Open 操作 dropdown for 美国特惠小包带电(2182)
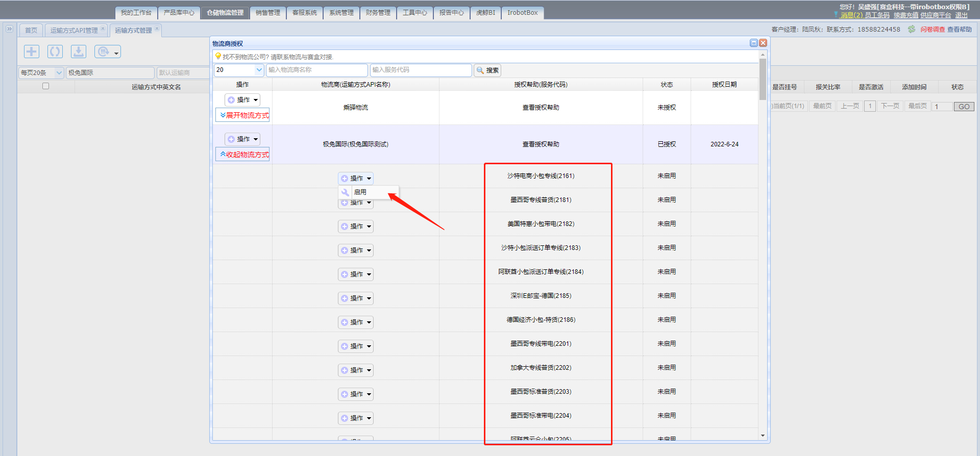Image resolution: width=980 pixels, height=456 pixels. pyautogui.click(x=356, y=226)
